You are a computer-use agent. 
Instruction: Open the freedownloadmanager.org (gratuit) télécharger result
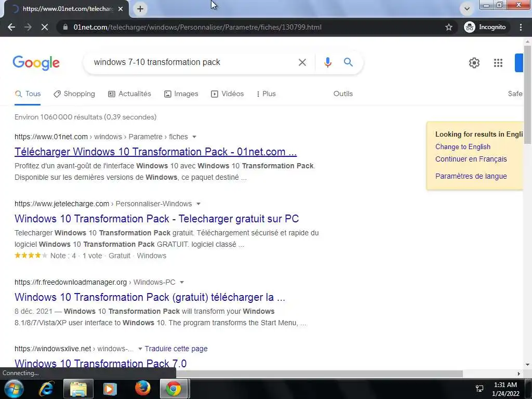[x=150, y=297]
